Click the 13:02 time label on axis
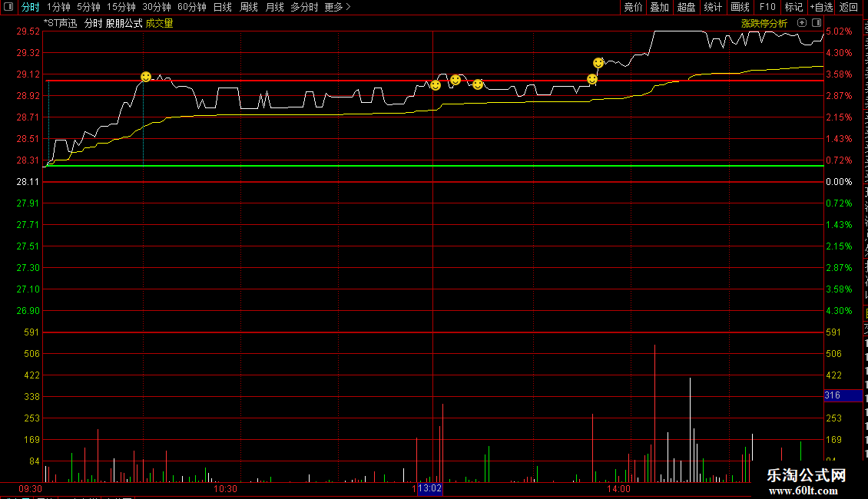This screenshot has width=868, height=499. 430,488
